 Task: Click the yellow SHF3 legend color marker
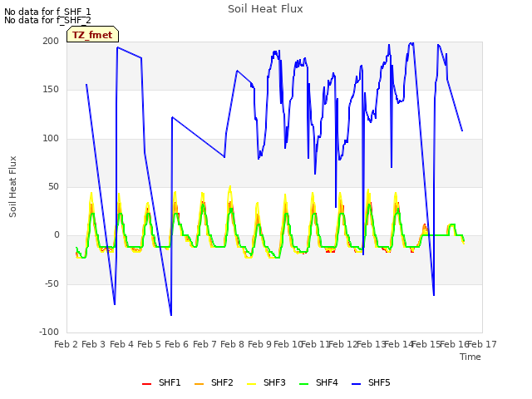point(251,384)
